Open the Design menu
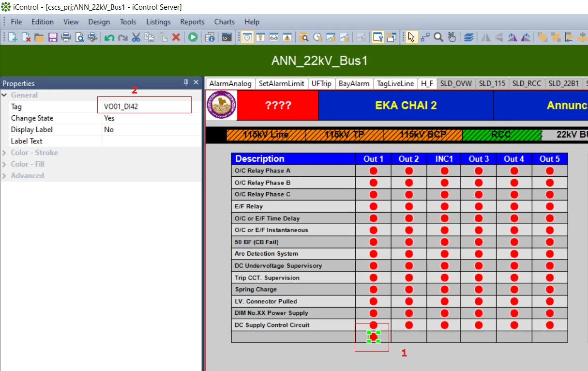Screen dimensions: 588x371 pyautogui.click(x=99, y=22)
